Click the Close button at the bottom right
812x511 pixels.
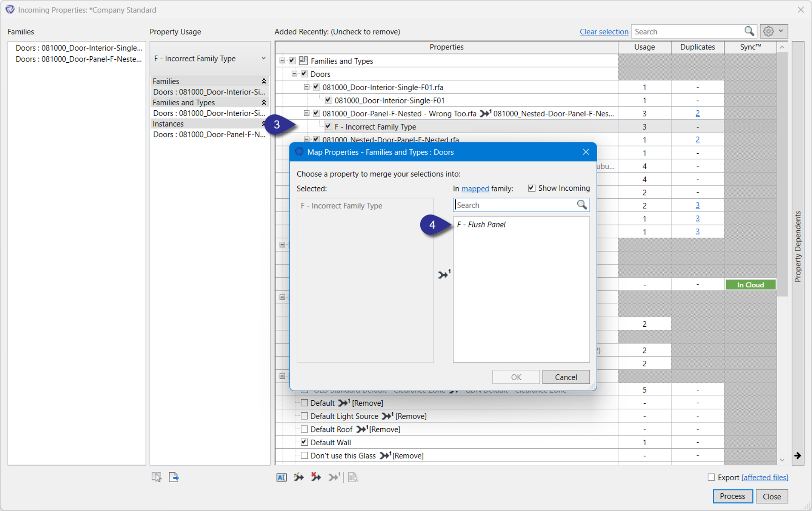point(772,496)
